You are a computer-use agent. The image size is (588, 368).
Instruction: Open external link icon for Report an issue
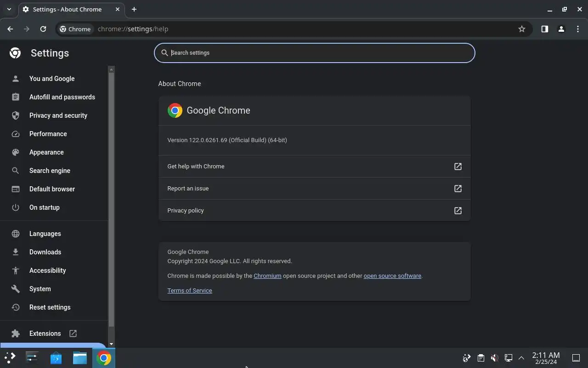(458, 189)
